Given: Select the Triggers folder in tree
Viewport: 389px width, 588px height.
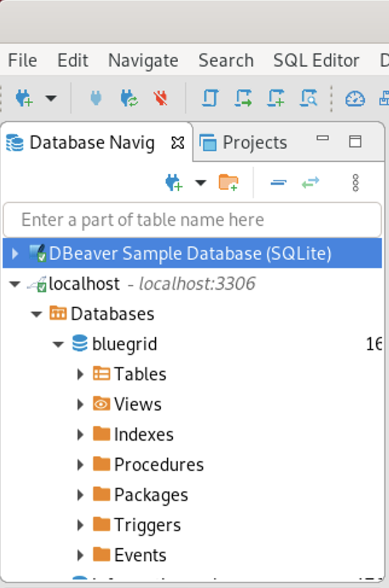Looking at the screenshot, I should (x=147, y=525).
